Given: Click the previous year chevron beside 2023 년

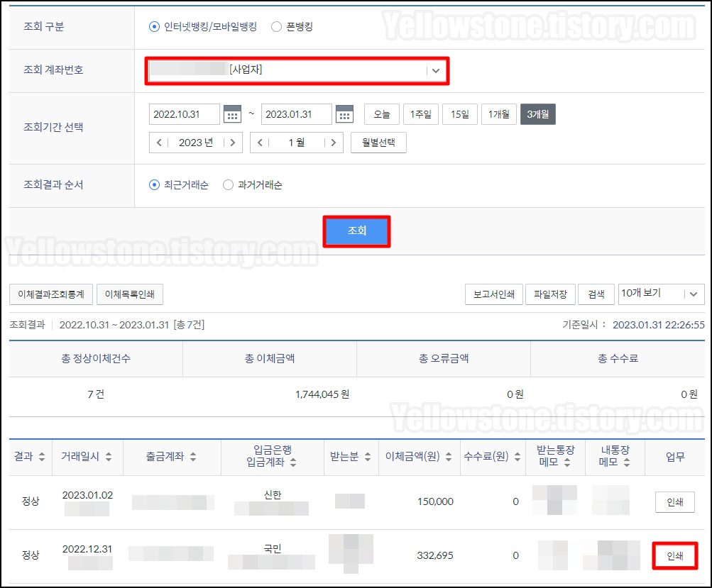Looking at the screenshot, I should click(x=160, y=142).
